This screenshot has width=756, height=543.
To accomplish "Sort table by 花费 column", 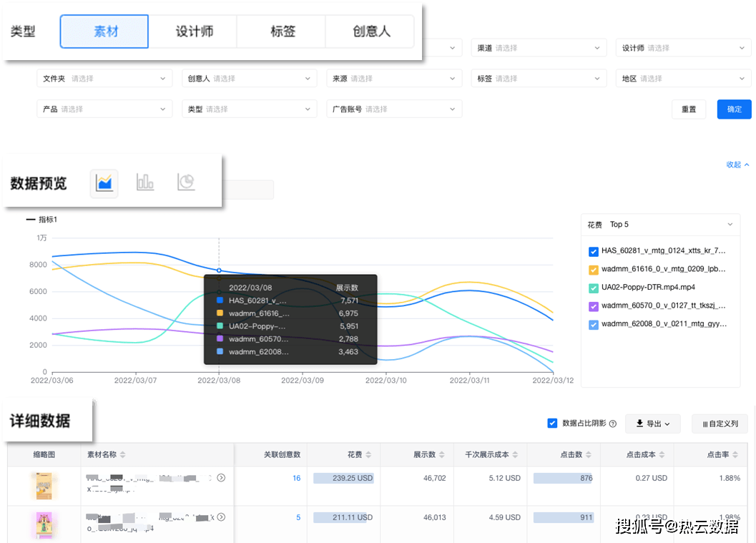I will (x=368, y=454).
